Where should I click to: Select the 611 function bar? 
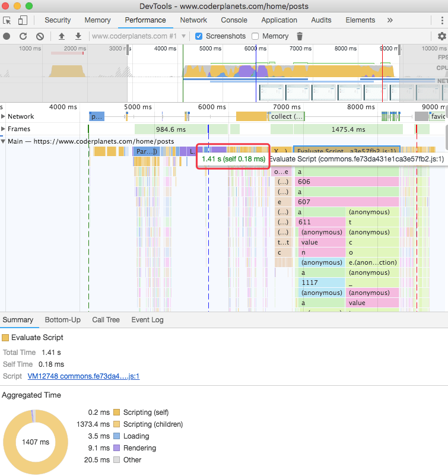tap(320, 222)
